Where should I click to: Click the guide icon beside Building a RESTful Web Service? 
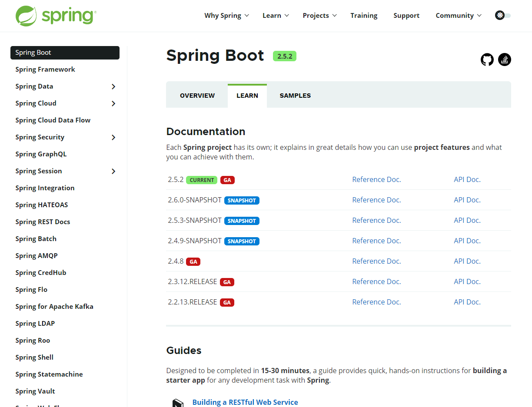[178, 403]
